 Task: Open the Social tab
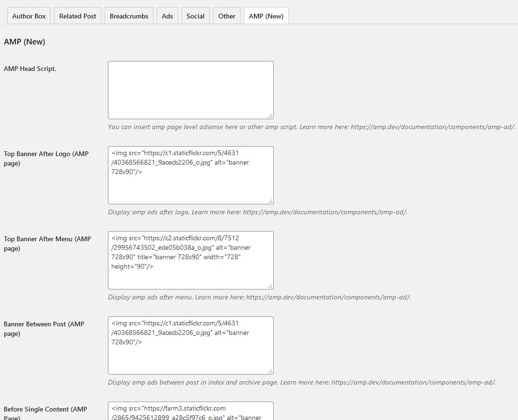click(x=195, y=16)
